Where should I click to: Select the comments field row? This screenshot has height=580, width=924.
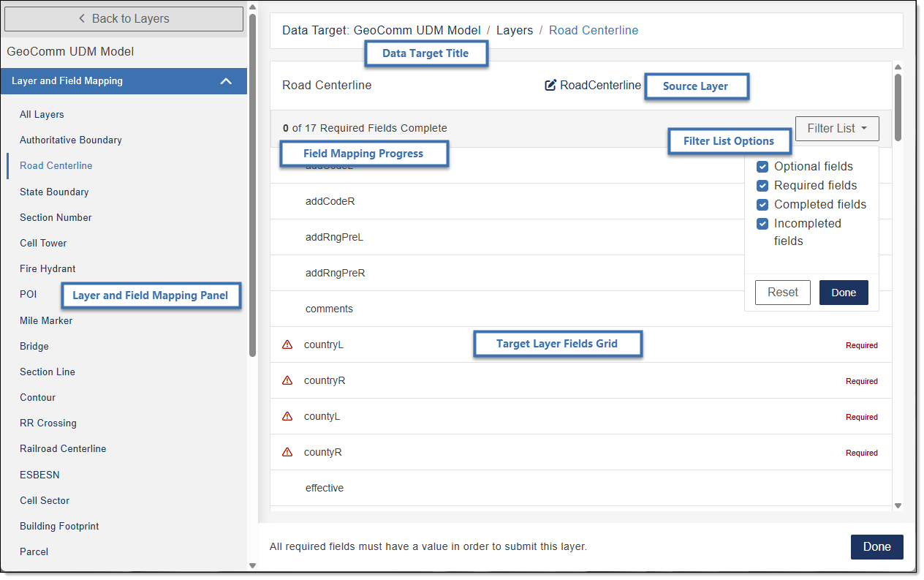[x=329, y=309]
